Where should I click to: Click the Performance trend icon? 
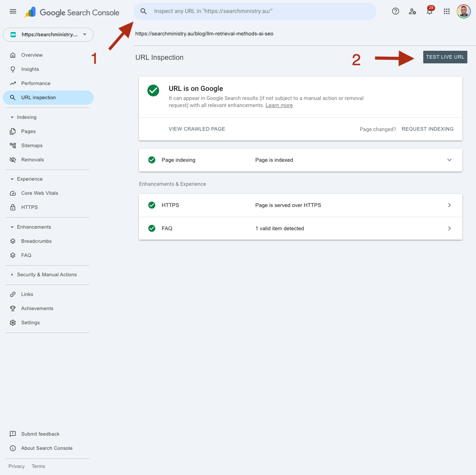tap(13, 83)
